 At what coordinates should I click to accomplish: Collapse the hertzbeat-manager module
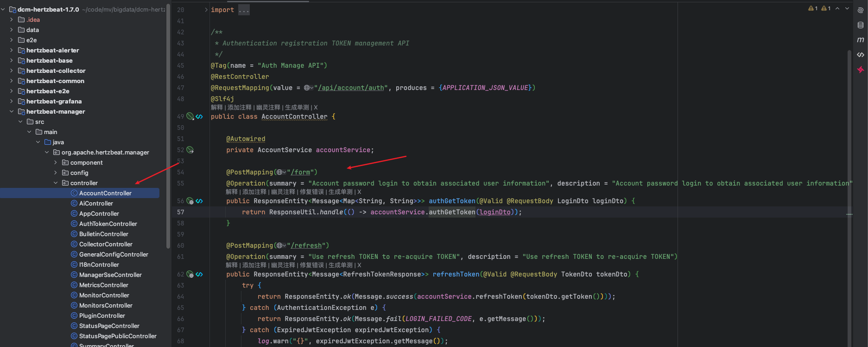(12, 111)
